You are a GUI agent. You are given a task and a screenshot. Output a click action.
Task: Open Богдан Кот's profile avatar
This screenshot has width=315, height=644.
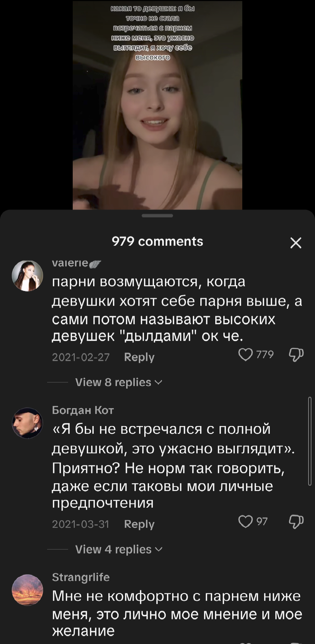coord(27,423)
